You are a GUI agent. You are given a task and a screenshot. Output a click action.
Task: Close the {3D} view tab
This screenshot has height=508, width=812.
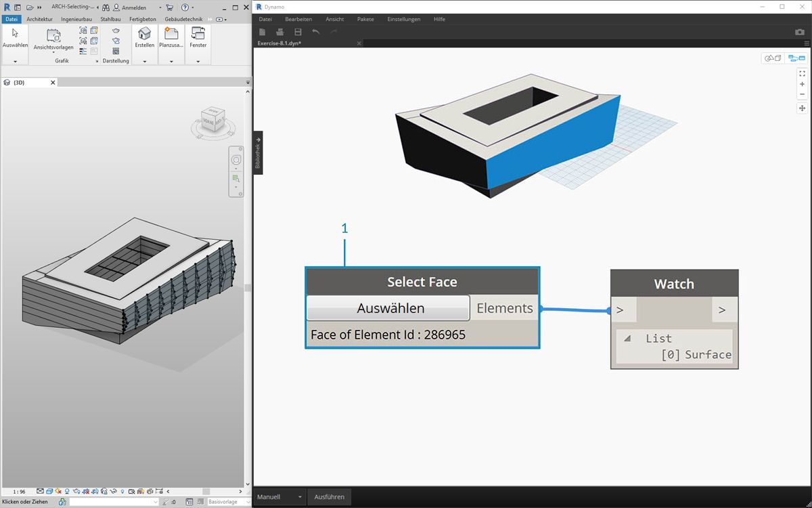(x=52, y=82)
